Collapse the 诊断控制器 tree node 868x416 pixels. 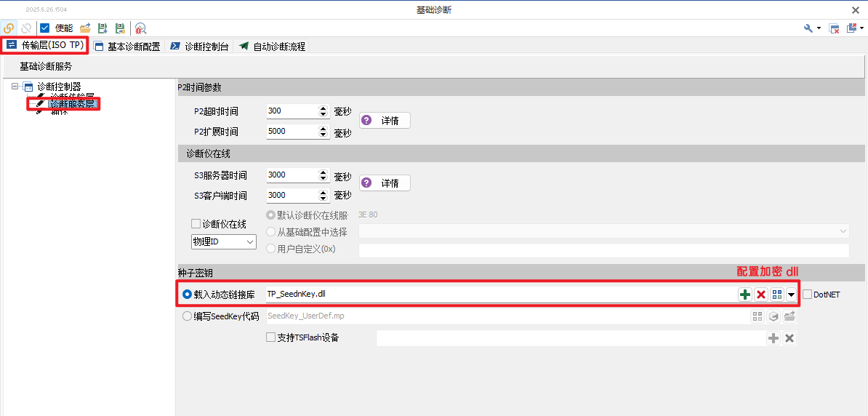pos(16,87)
